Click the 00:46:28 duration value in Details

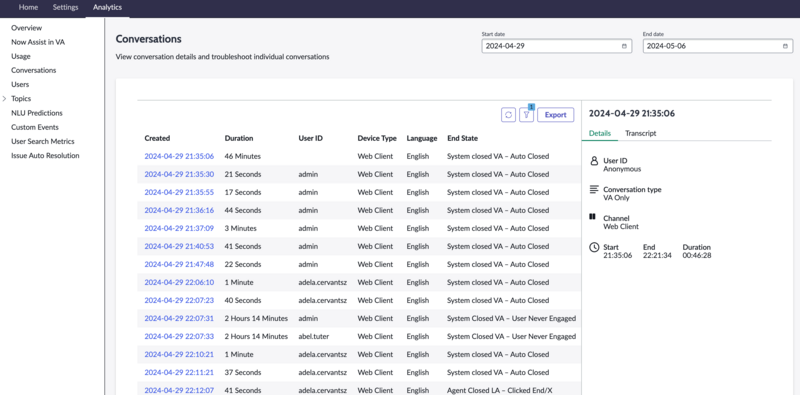coord(697,255)
